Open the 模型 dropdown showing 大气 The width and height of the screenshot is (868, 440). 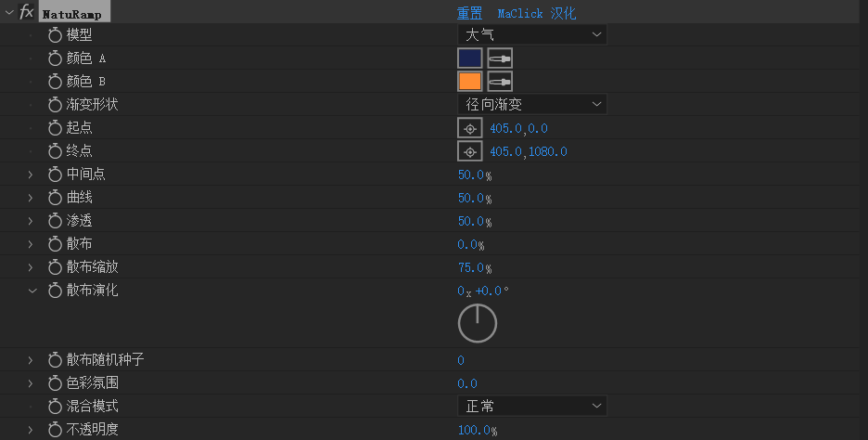(532, 35)
